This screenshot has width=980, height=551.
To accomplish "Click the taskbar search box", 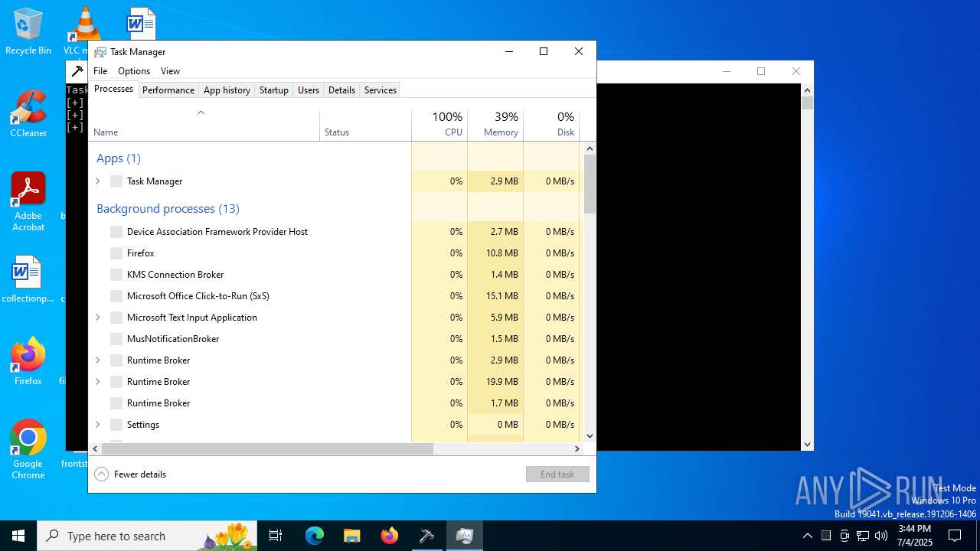I will pyautogui.click(x=147, y=536).
